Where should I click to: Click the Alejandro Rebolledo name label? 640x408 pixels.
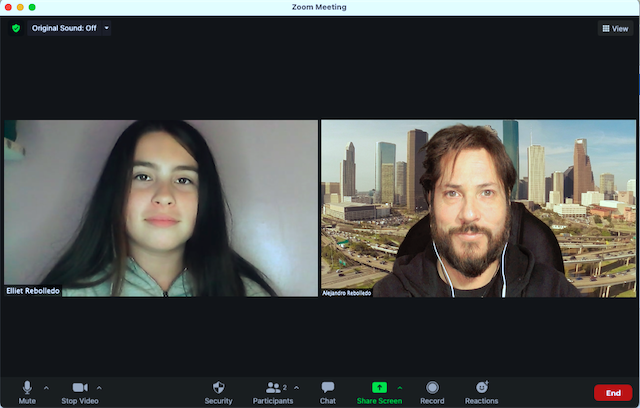point(347,293)
